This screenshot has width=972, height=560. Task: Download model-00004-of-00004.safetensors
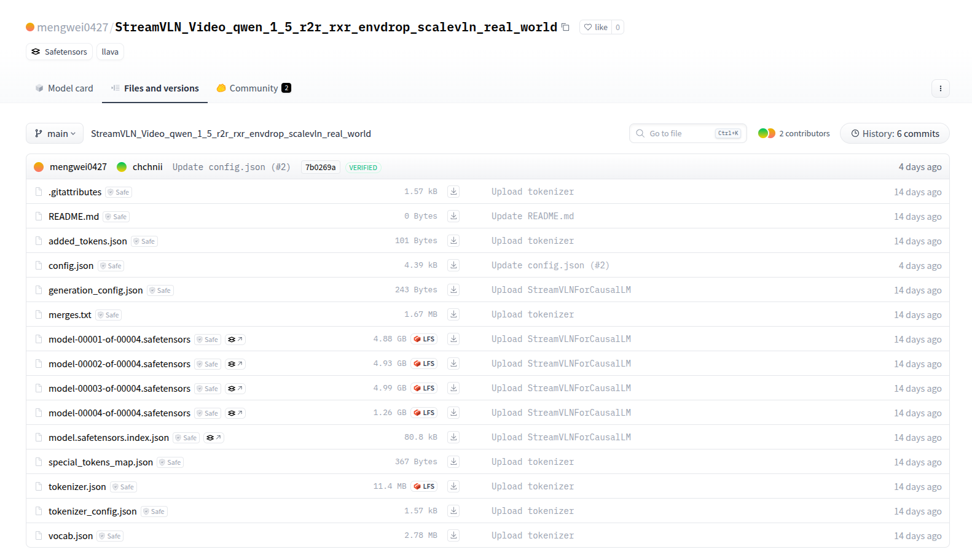[x=453, y=413]
